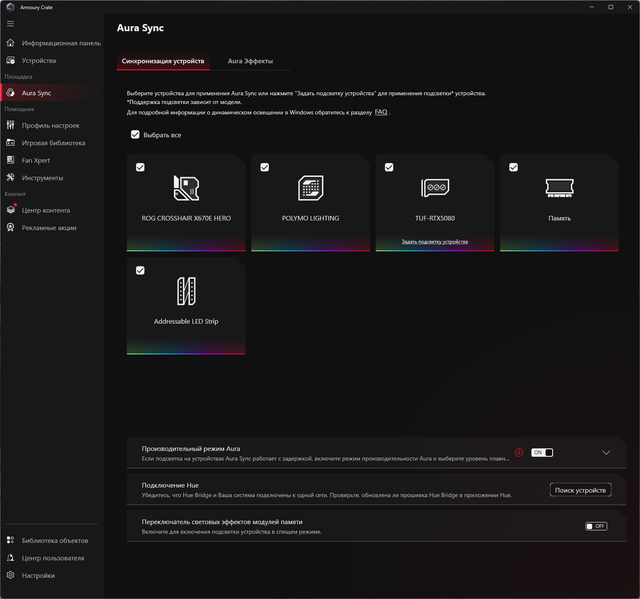Click the Библиотека объектов icon

(x=11, y=540)
